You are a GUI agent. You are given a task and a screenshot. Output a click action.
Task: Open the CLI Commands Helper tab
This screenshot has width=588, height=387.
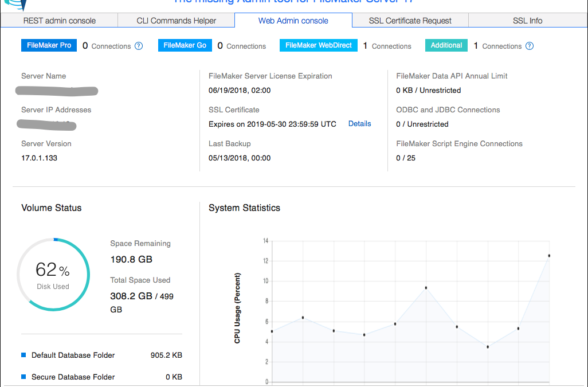point(177,21)
